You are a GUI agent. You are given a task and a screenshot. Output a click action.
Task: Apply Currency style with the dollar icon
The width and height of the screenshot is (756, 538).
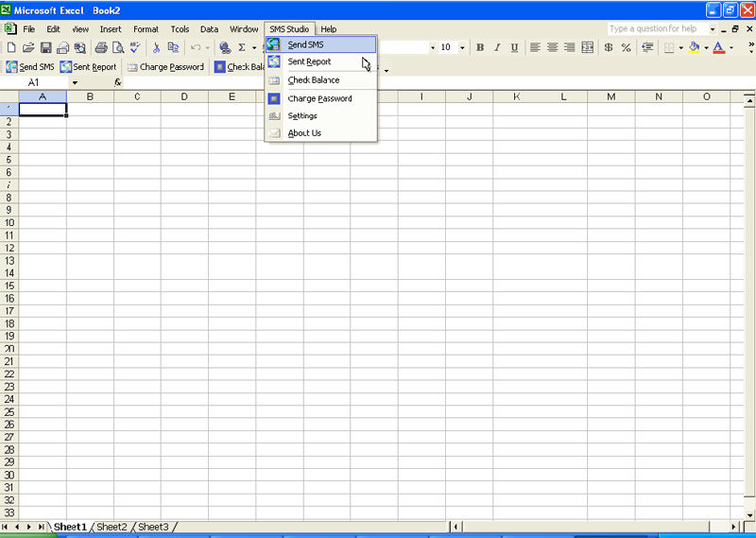pos(609,47)
